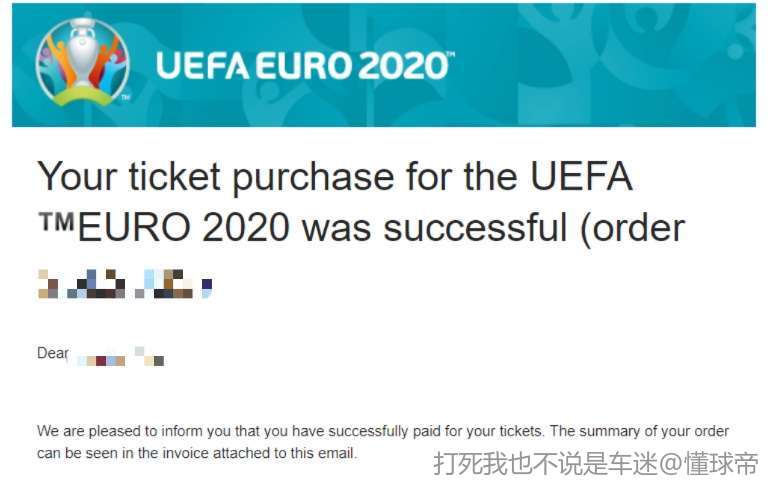Click the "Dear" greeting text
Screen dimensions: 770x489
(x=53, y=353)
